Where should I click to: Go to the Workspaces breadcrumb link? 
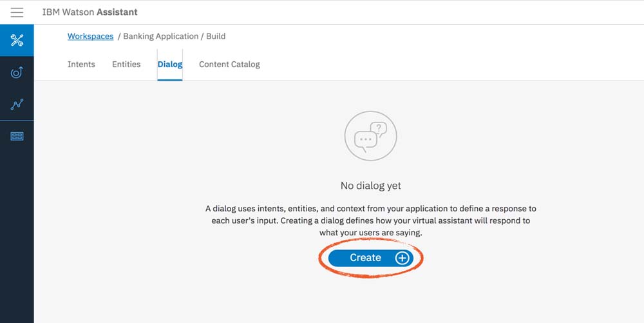[x=90, y=36]
